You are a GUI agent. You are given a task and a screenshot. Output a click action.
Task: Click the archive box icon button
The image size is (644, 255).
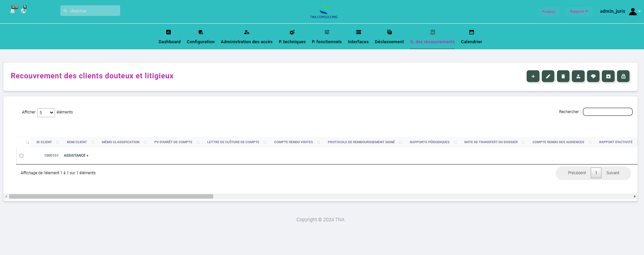(608, 76)
